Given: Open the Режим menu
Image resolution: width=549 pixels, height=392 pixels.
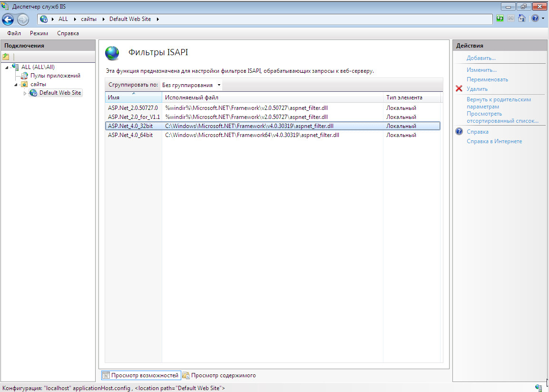Looking at the screenshot, I should point(39,33).
